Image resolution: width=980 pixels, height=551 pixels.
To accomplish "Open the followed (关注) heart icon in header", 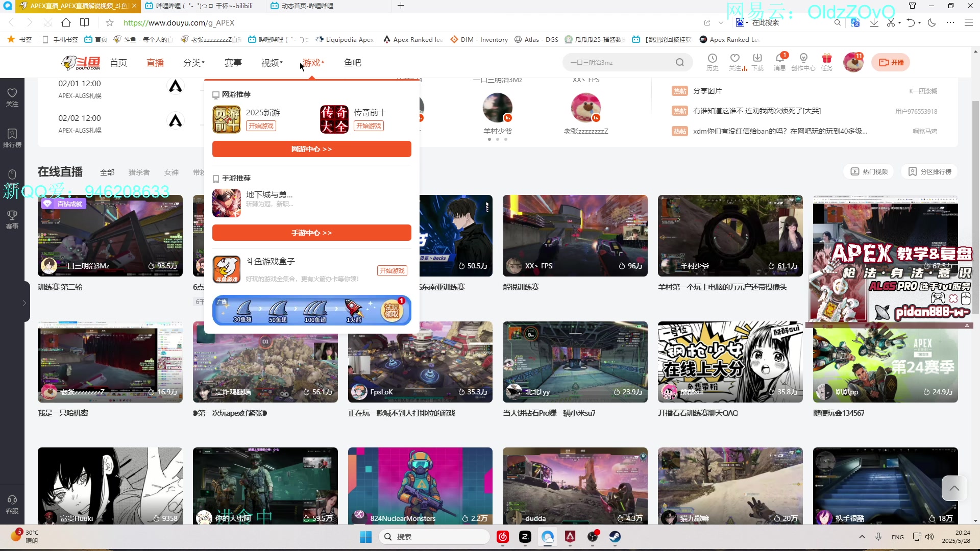I will pos(735,62).
